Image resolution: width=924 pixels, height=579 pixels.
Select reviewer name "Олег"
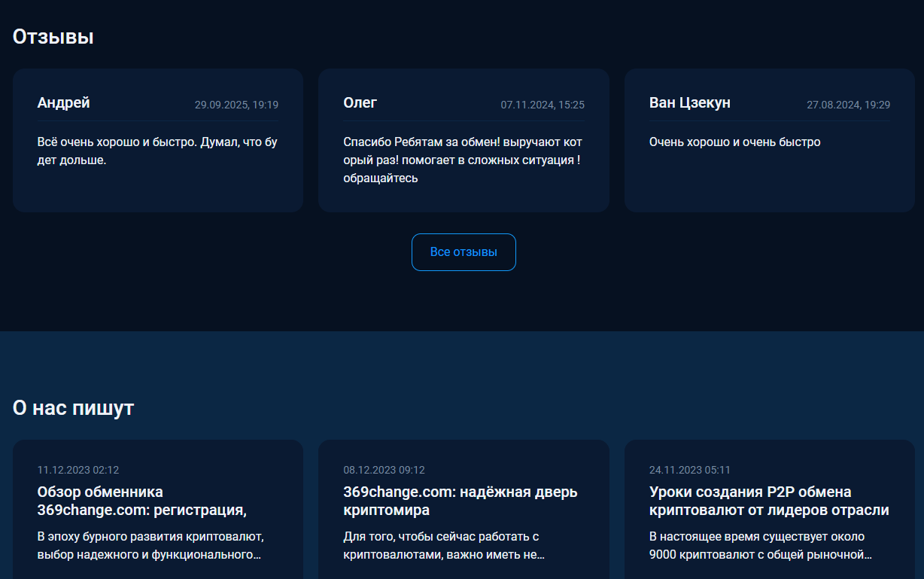click(360, 103)
